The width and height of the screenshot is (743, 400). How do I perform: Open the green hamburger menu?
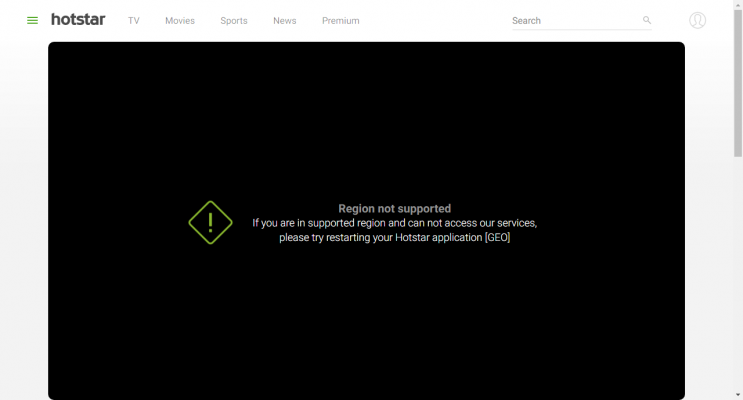coord(32,20)
